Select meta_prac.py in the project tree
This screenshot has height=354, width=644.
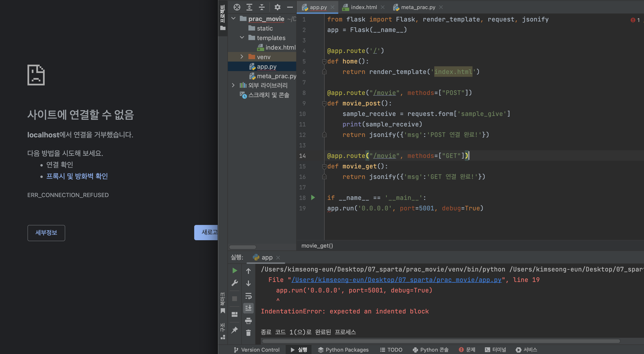pos(273,76)
